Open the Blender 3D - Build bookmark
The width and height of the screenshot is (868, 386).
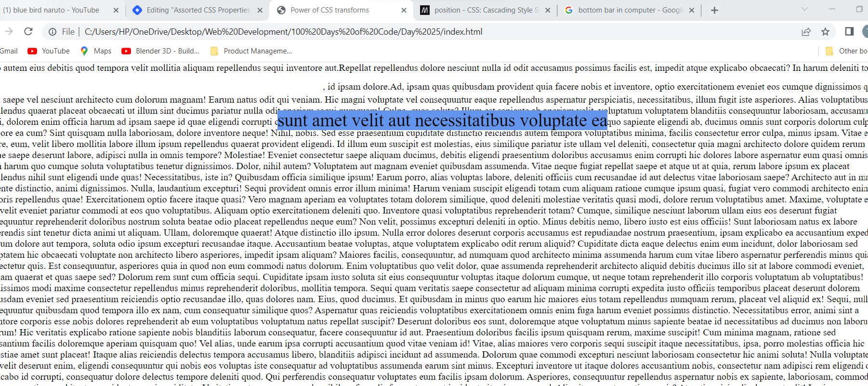[160, 51]
